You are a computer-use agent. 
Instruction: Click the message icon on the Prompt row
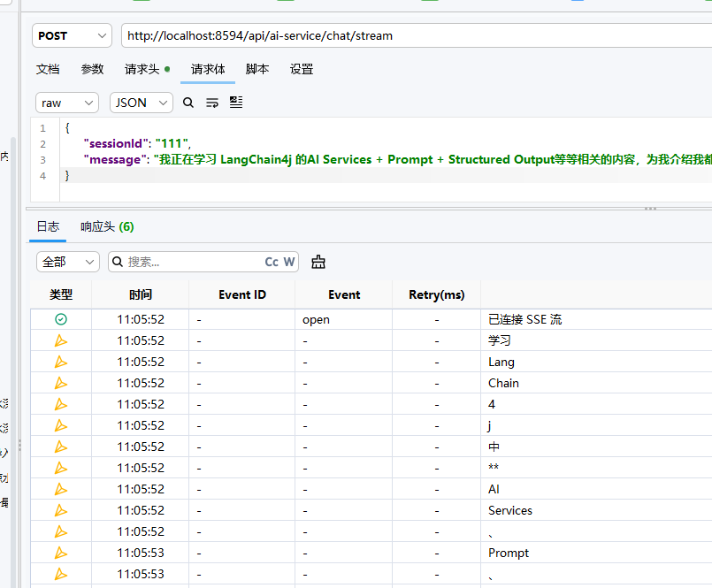(61, 553)
